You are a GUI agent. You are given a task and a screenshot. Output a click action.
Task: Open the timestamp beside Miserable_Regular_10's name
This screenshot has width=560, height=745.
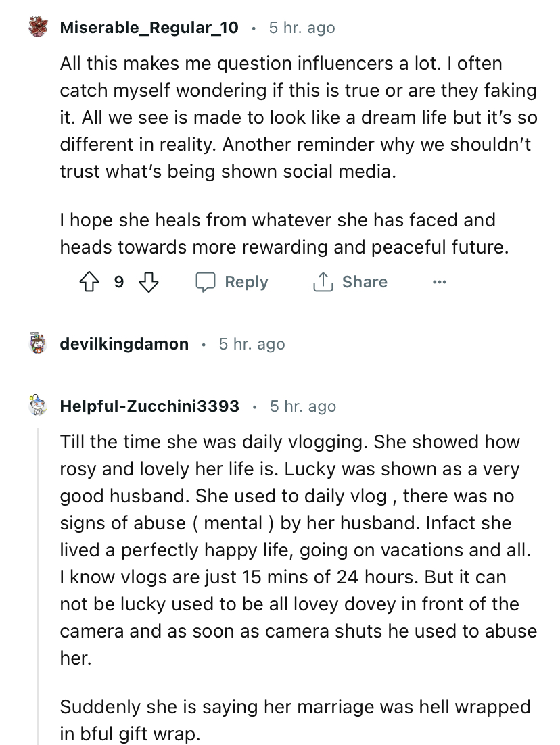[x=302, y=28]
